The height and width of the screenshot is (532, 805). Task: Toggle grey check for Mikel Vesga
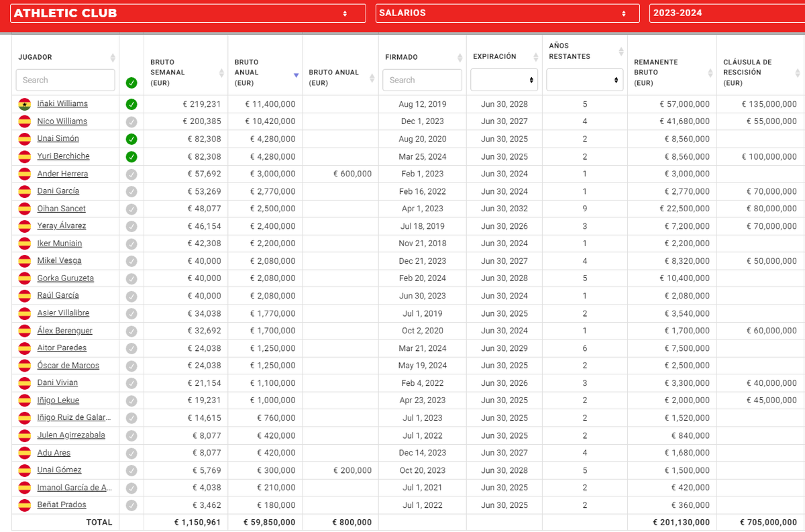(x=131, y=261)
